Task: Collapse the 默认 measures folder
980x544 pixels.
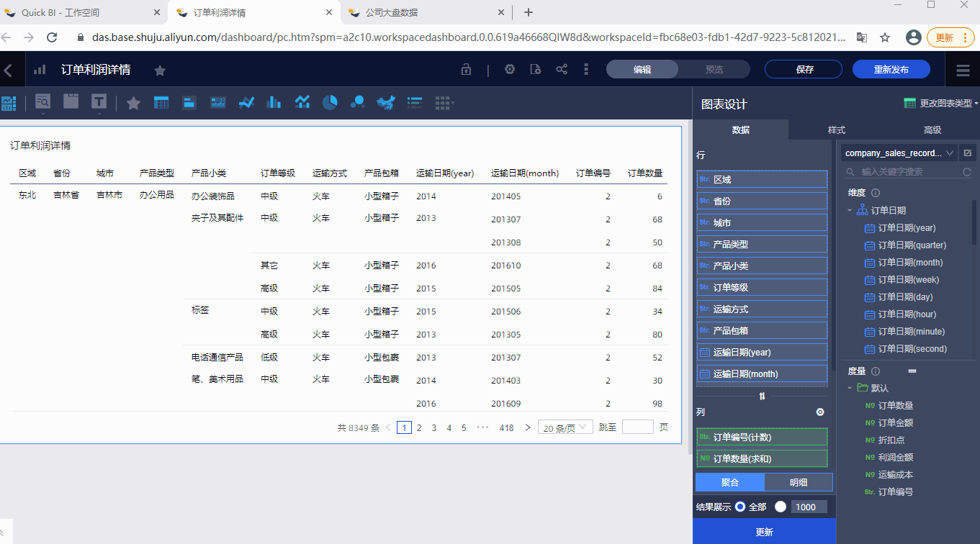Action: (x=850, y=388)
